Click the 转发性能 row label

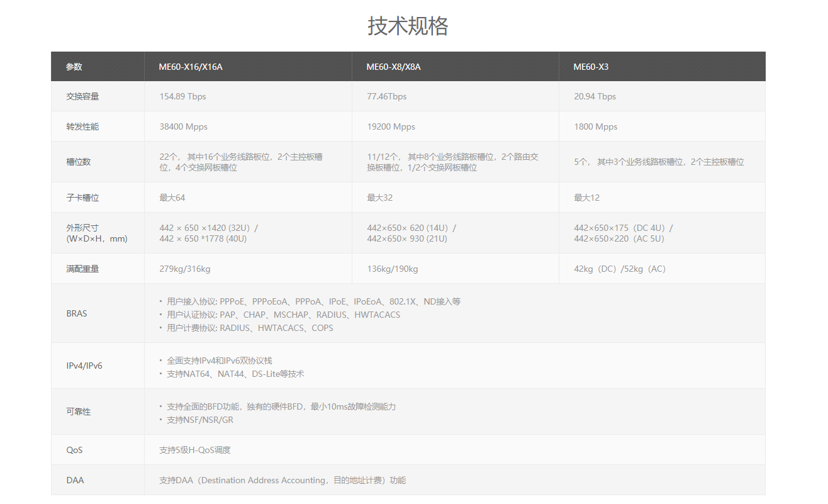point(82,126)
